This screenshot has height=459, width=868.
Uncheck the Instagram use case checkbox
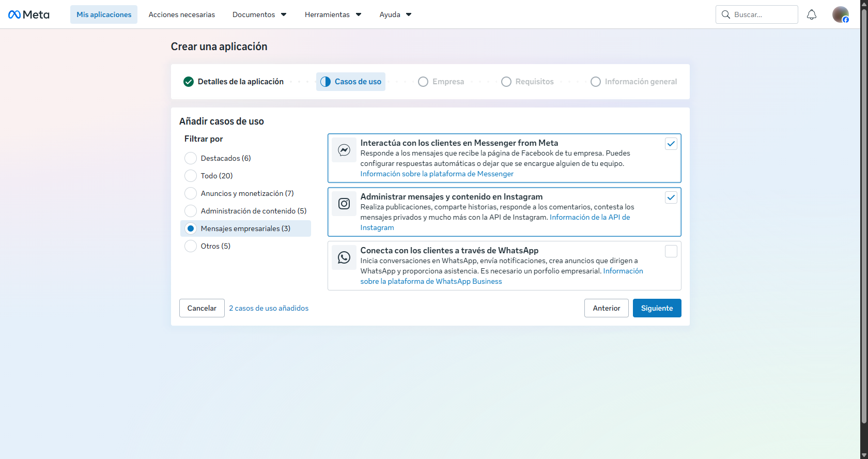click(x=671, y=197)
